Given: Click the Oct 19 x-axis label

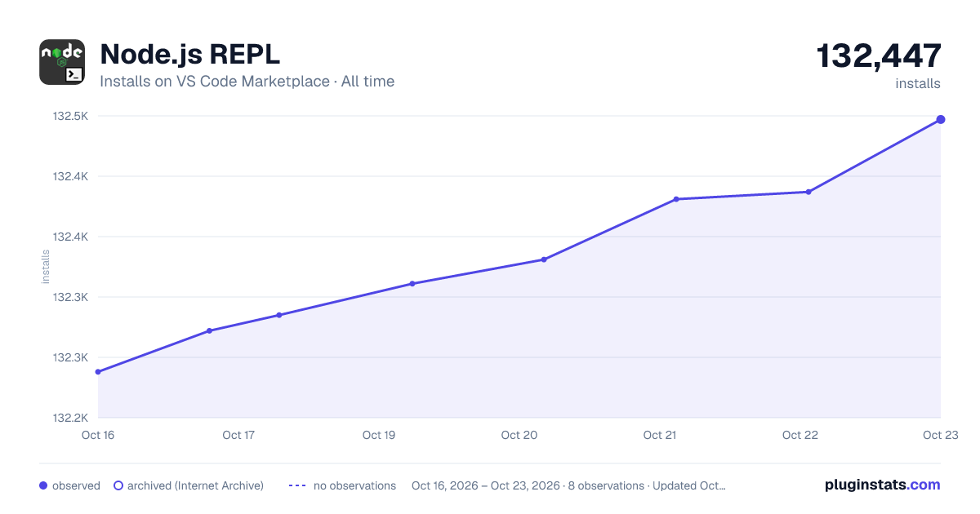Looking at the screenshot, I should click(x=379, y=435).
